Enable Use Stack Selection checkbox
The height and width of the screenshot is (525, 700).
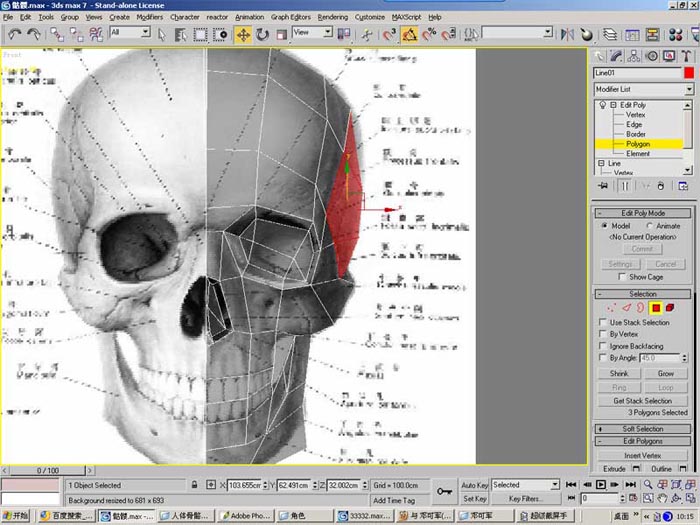click(x=603, y=322)
